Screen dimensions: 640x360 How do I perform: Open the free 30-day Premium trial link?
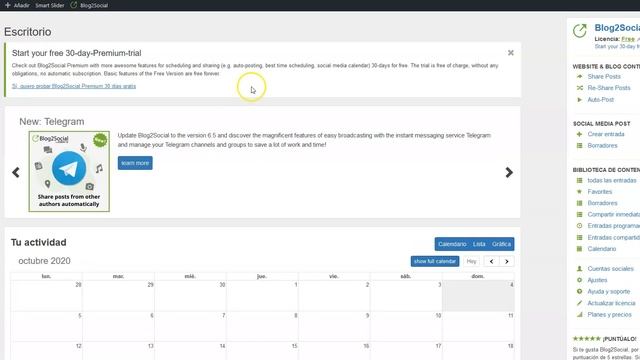click(74, 86)
